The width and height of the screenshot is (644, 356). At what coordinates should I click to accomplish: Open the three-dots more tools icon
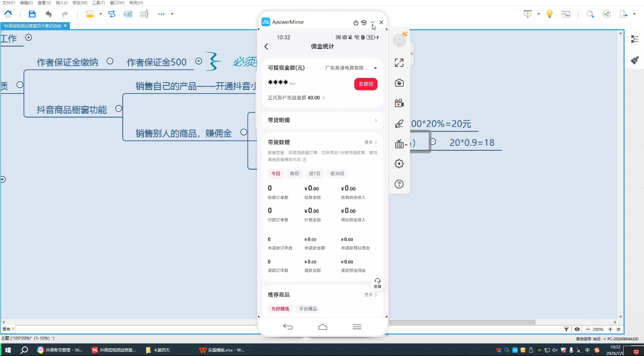click(x=161, y=14)
